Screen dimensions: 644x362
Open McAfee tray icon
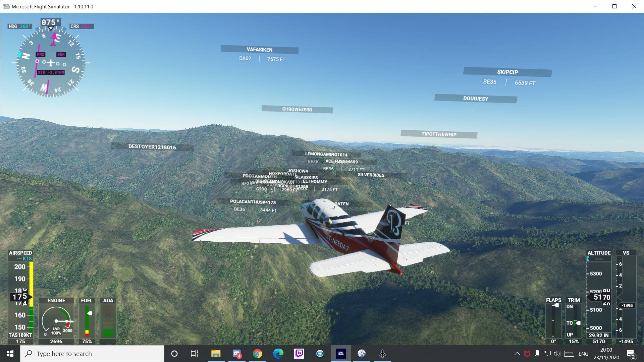click(527, 354)
